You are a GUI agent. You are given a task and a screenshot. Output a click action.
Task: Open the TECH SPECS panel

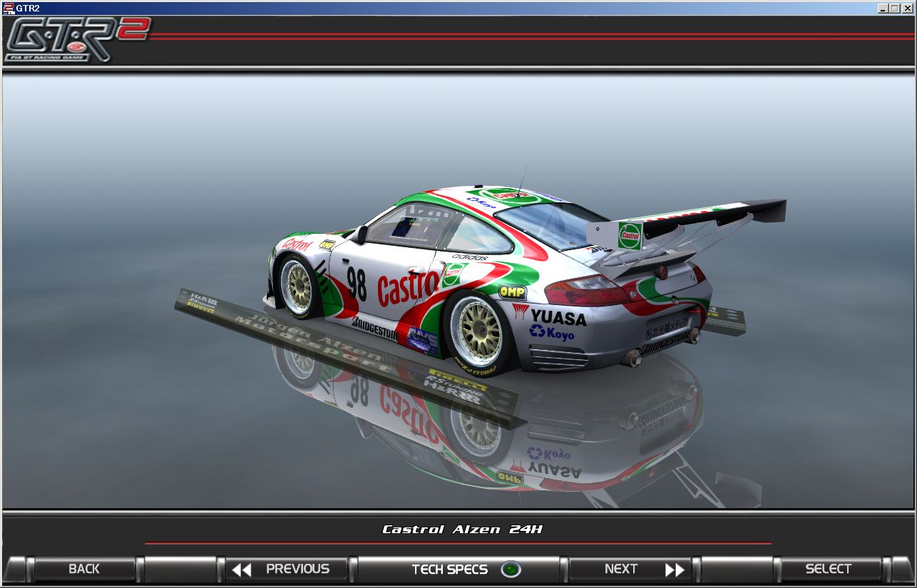[458, 569]
